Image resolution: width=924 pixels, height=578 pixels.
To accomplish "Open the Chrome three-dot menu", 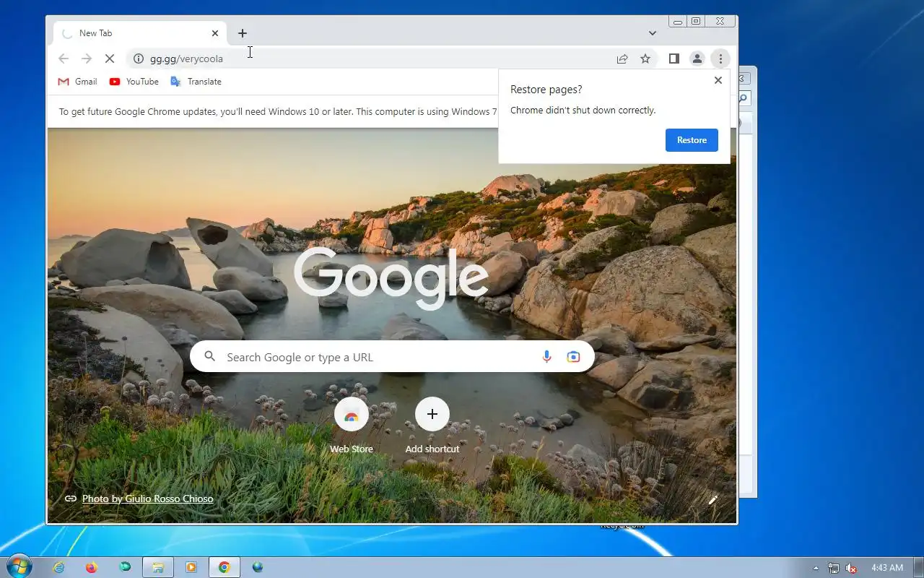I will [720, 59].
